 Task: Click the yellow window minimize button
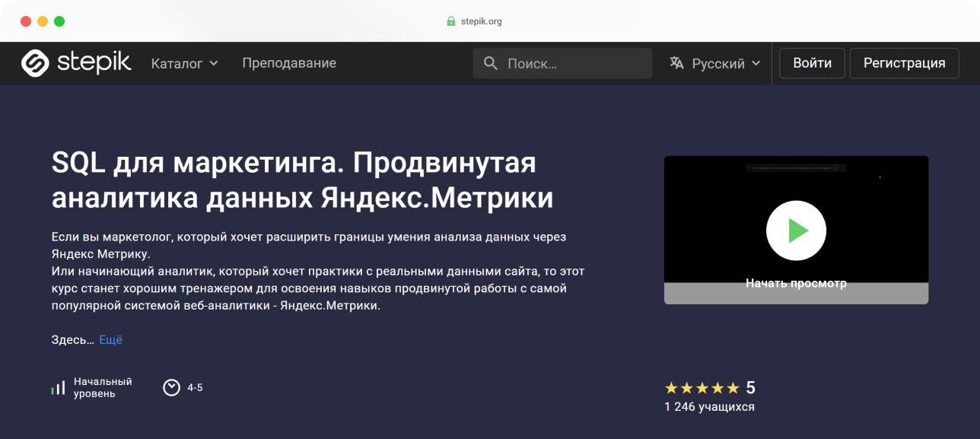43,21
